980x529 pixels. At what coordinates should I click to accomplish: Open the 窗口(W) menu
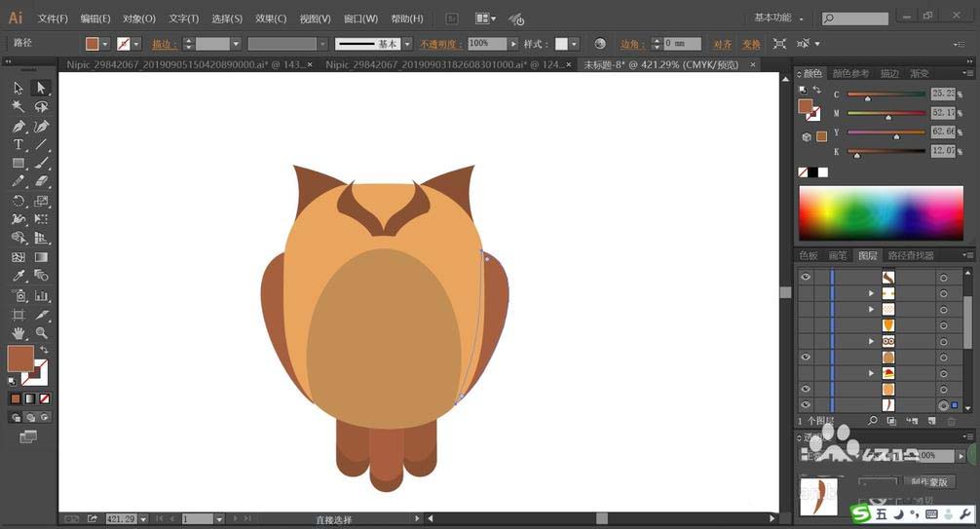[360, 19]
